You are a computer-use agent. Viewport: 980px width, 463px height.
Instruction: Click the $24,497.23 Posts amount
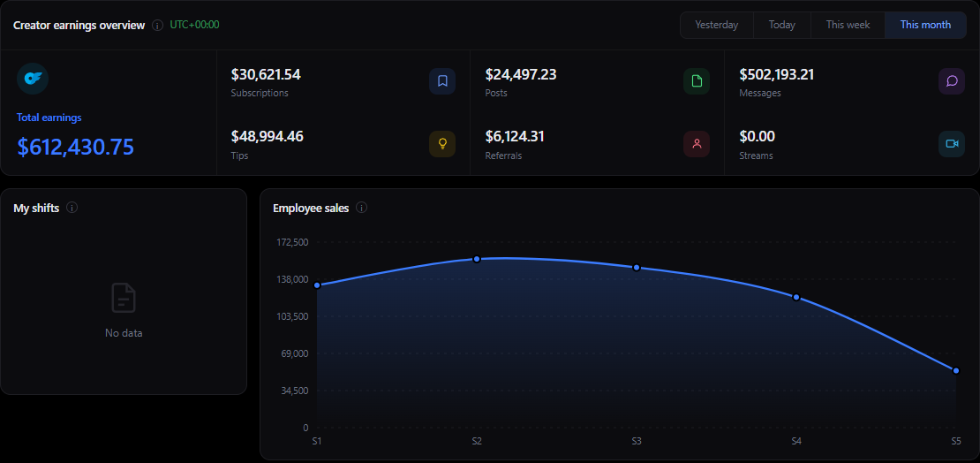(521, 74)
